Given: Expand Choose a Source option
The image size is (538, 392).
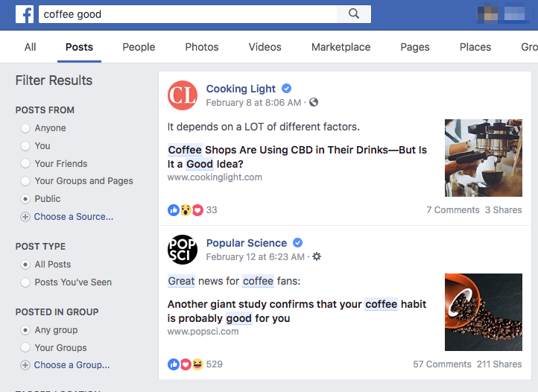Looking at the screenshot, I should 25,217.
